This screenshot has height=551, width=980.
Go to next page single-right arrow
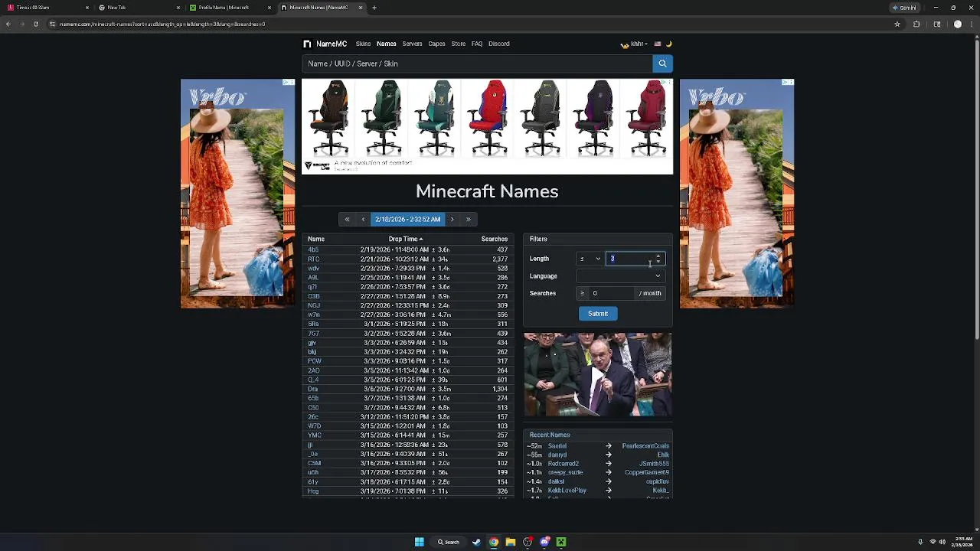point(452,219)
